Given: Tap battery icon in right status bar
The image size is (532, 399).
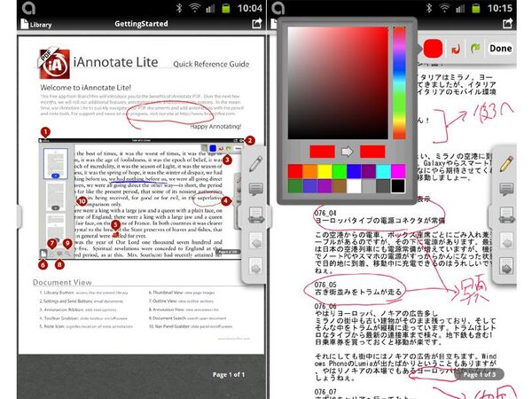Looking at the screenshot, I should tap(476, 8).
